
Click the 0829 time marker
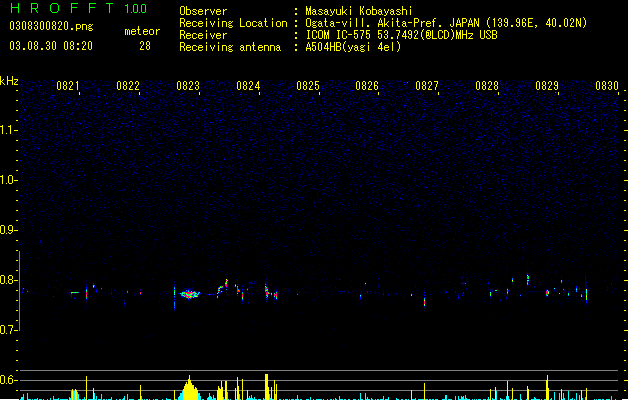coord(547,86)
